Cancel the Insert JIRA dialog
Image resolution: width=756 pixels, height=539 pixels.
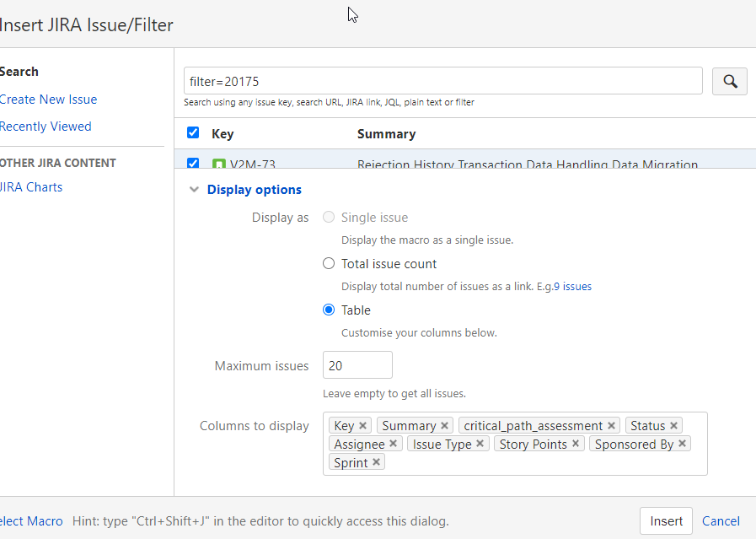[721, 521]
